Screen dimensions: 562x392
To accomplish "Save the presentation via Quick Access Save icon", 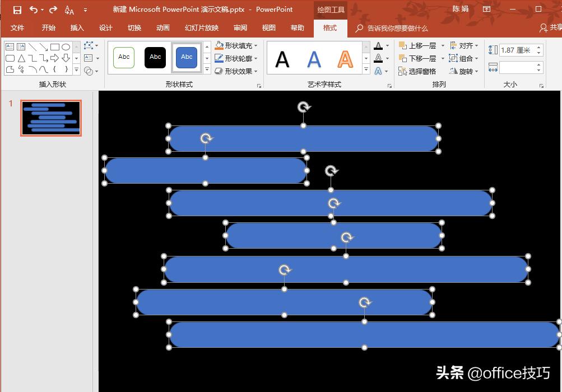I will [x=17, y=9].
